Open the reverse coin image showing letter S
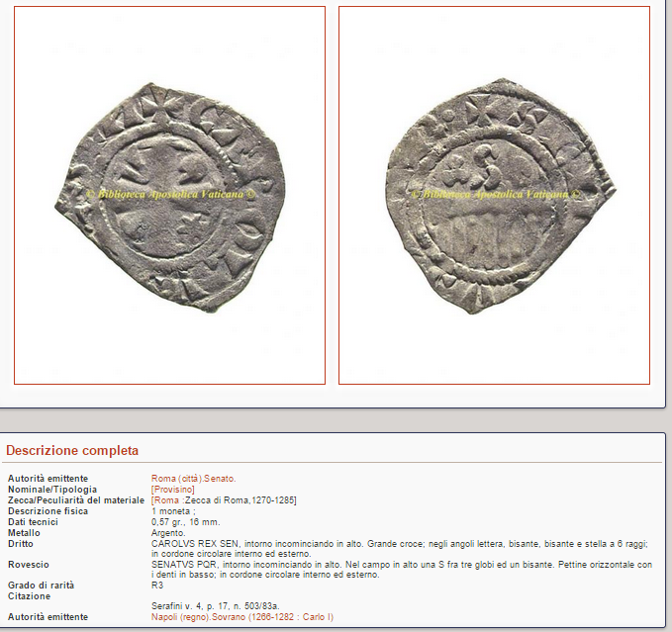This screenshot has height=632, width=672. [x=494, y=195]
